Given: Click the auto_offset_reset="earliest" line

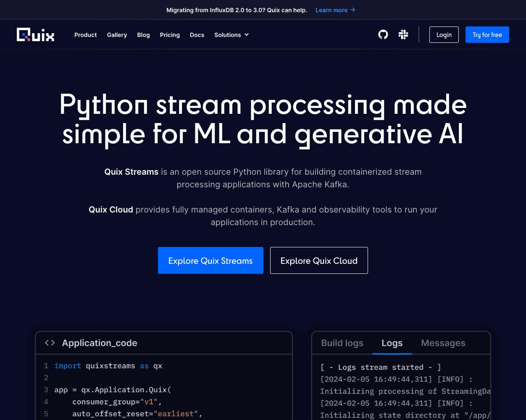Looking at the screenshot, I should [137, 414].
